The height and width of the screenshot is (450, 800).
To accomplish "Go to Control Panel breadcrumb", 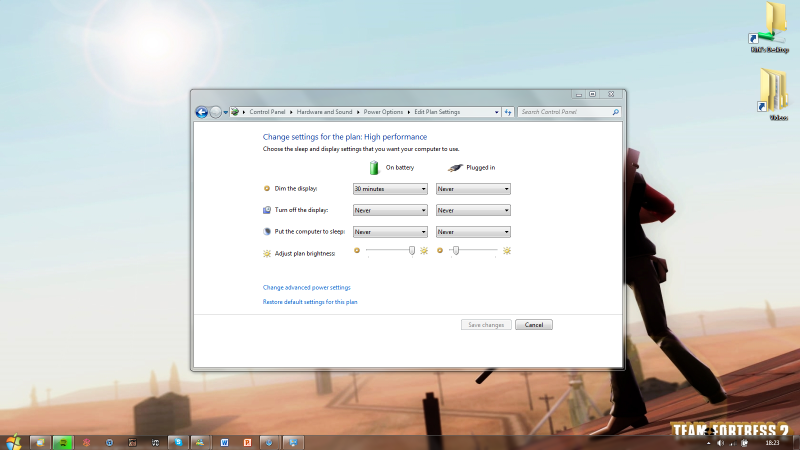I will tap(267, 112).
